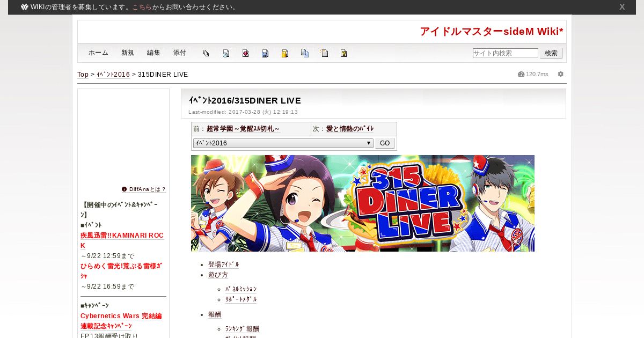Viewport: 644px width, 338px height.
Task: Open the 編集 menu item
Action: click(153, 53)
